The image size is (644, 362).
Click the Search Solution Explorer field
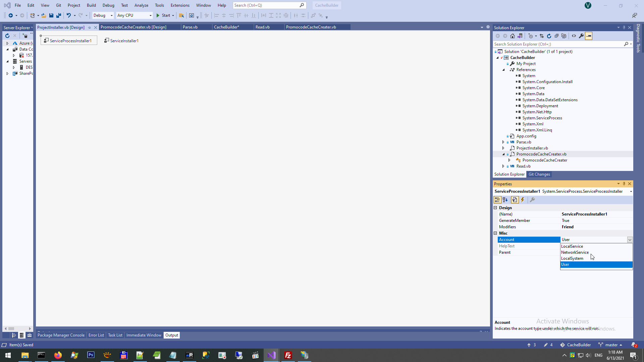[557, 44]
